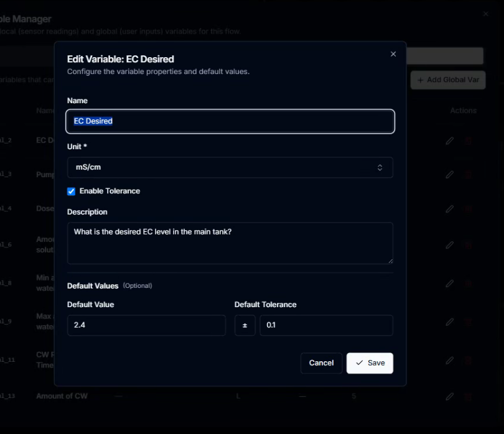
Task: Edit the l_9 Max variable row
Action: (x=450, y=322)
